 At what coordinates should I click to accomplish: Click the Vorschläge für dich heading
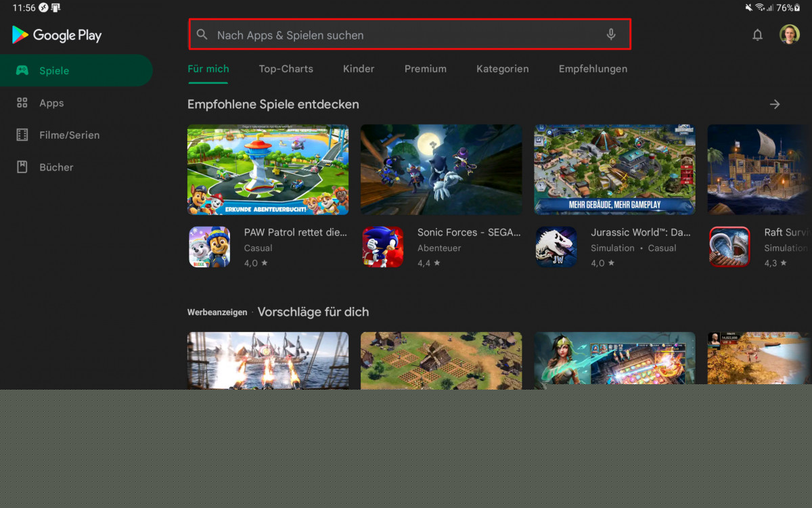coord(313,312)
